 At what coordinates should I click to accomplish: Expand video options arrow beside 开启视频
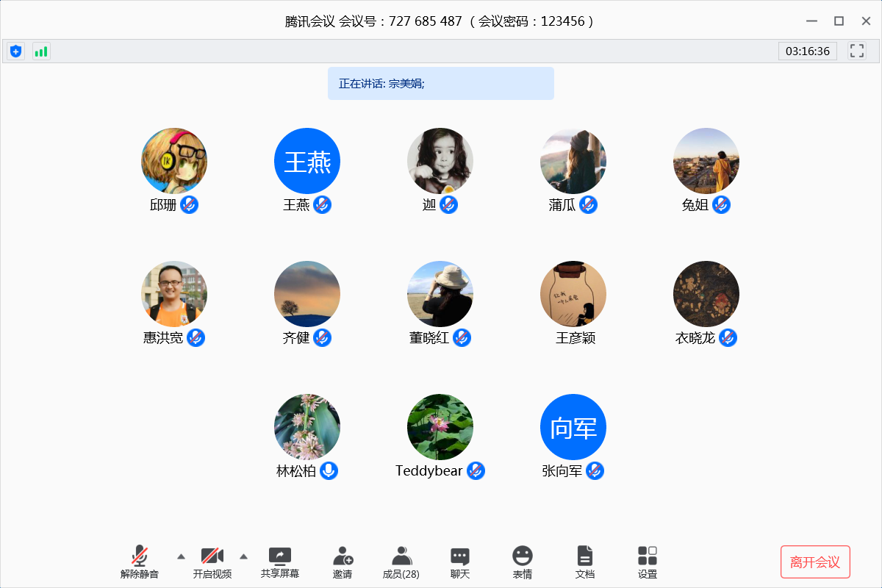pyautogui.click(x=244, y=556)
